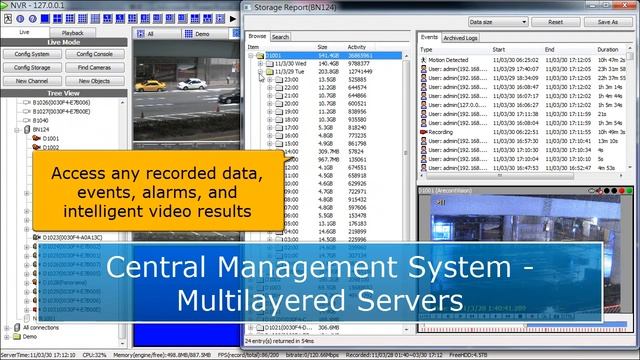
Task: Click the Duration column header in Events
Action: pyautogui.click(x=608, y=50)
